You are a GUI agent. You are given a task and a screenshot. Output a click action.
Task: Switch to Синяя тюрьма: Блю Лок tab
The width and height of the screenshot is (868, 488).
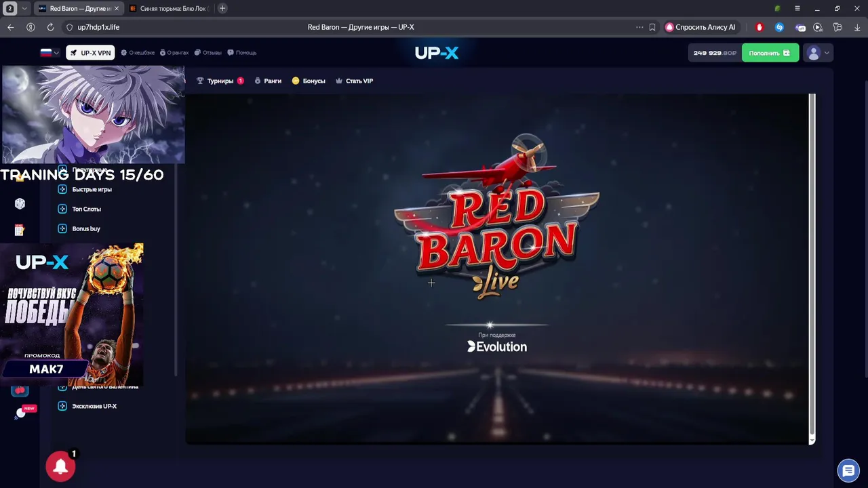click(x=169, y=8)
